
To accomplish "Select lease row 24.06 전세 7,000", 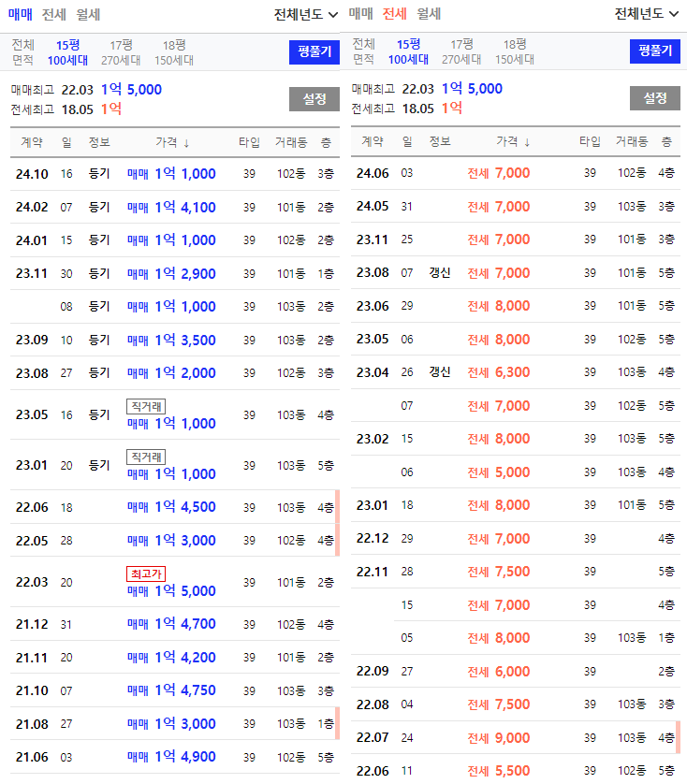I will 516,173.
